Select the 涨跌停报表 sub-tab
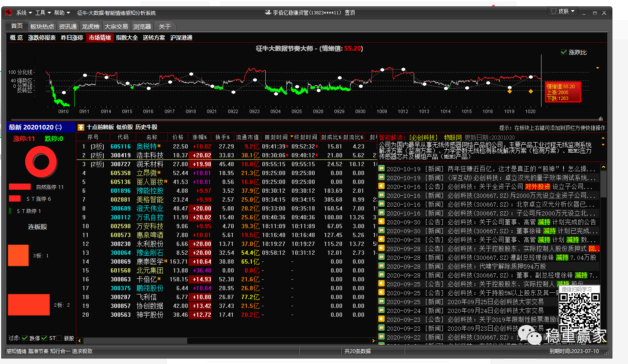 click(42, 38)
